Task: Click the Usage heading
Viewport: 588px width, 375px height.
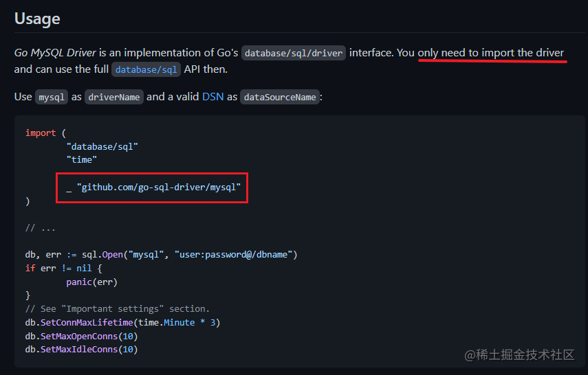Action: (37, 19)
